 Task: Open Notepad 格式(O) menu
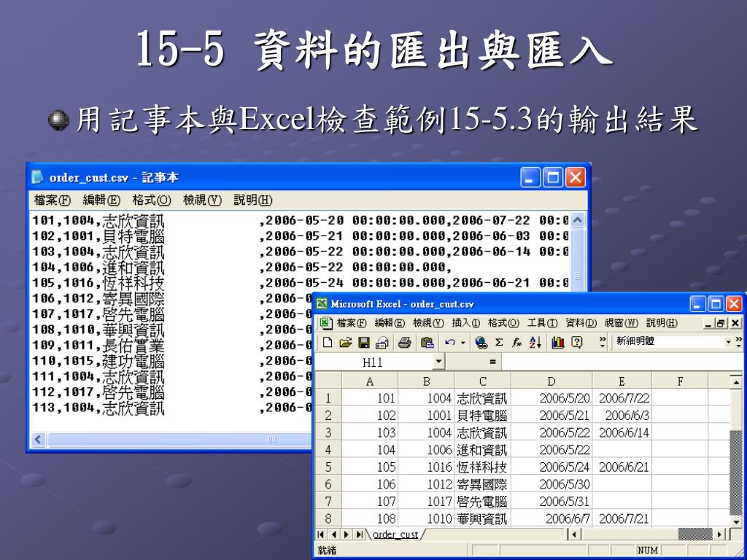click(152, 200)
